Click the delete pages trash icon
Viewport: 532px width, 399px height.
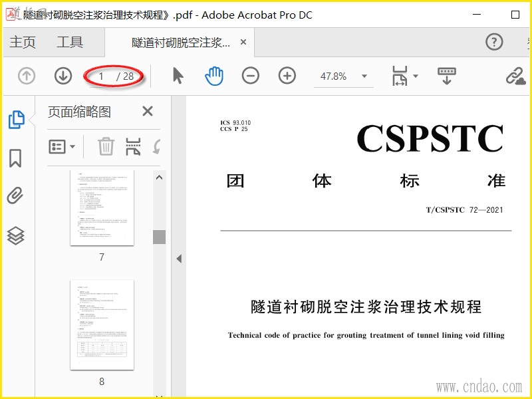tap(106, 146)
